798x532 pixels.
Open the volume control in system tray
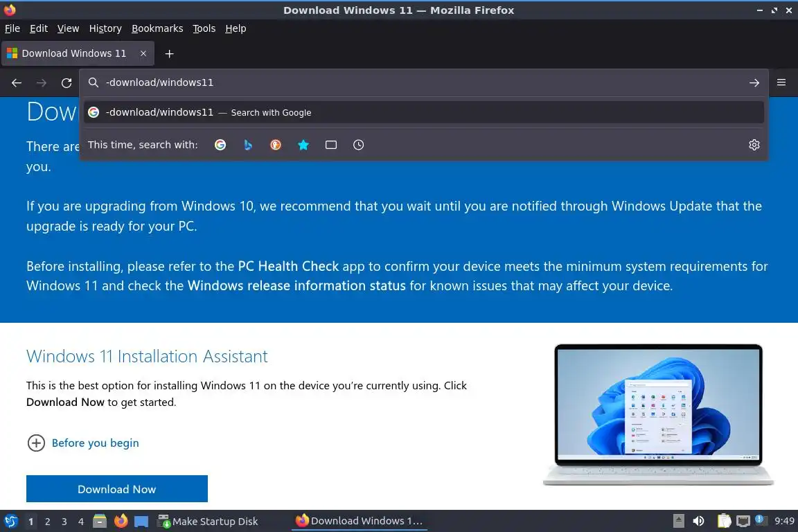[698, 521]
